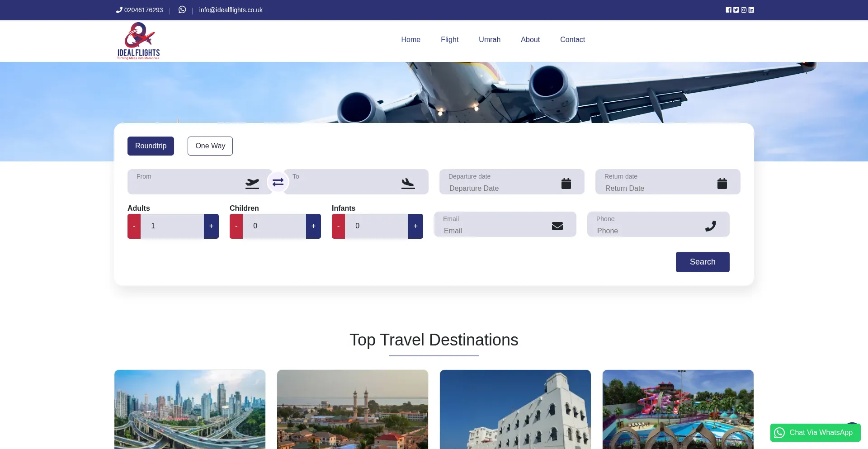Screen dimensions: 868x449
Task: Click the Infants number field
Action: click(x=377, y=226)
